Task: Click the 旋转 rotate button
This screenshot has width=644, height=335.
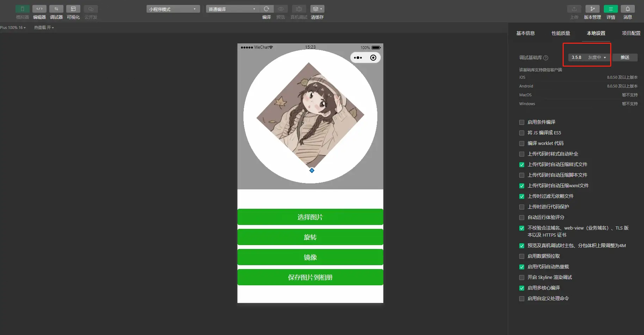Action: click(310, 237)
